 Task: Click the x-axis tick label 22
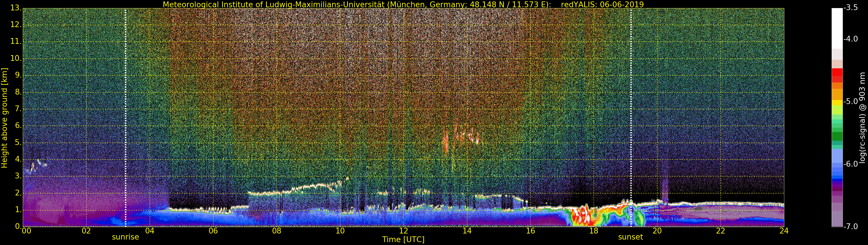coord(720,231)
